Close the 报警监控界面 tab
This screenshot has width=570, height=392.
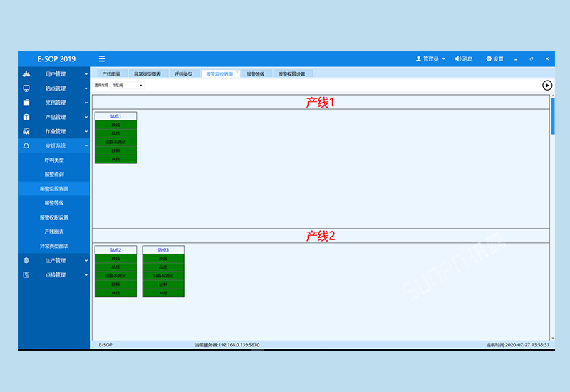pyautogui.click(x=237, y=71)
